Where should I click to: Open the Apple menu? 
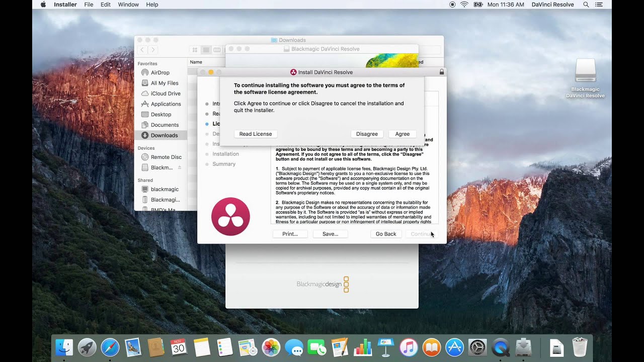coord(43,5)
